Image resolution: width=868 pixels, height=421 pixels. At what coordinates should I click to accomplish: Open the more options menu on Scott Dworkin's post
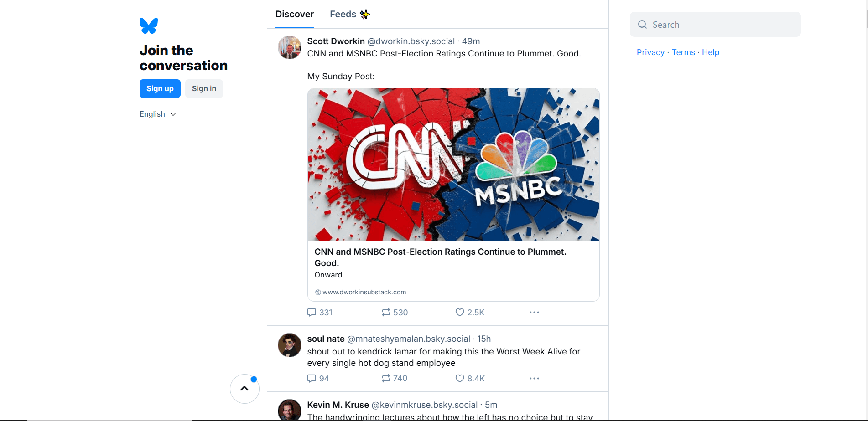pyautogui.click(x=534, y=312)
